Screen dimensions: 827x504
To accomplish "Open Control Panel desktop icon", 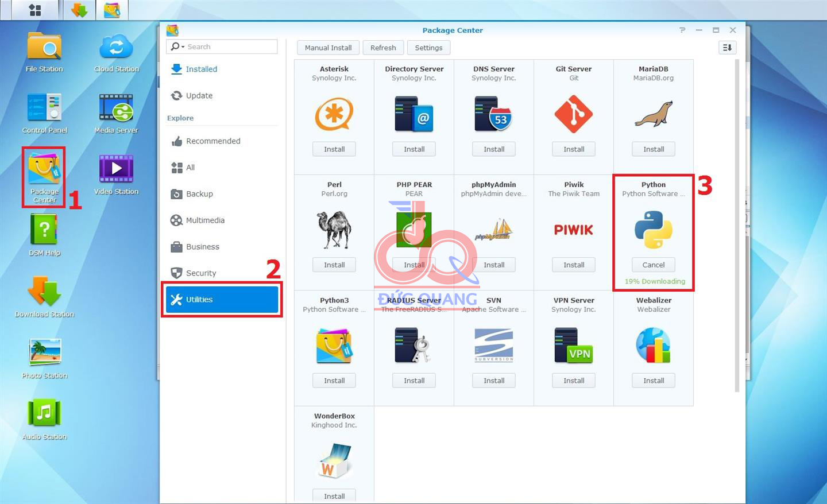I will [x=44, y=113].
